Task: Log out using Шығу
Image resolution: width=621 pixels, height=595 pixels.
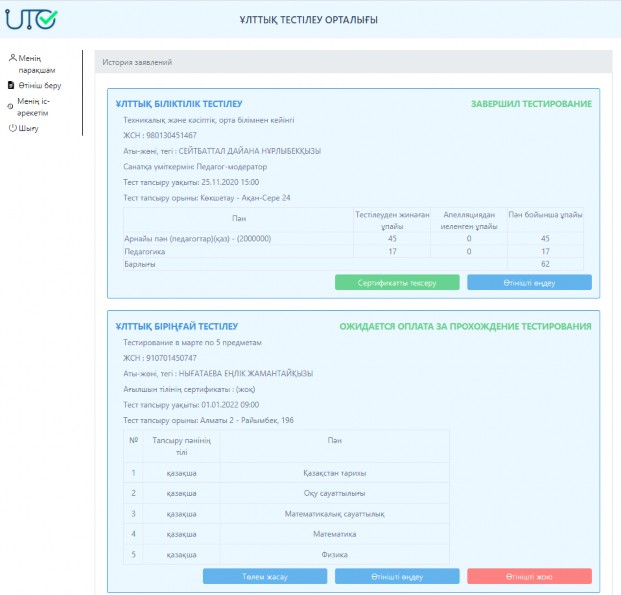Action: 28,128
